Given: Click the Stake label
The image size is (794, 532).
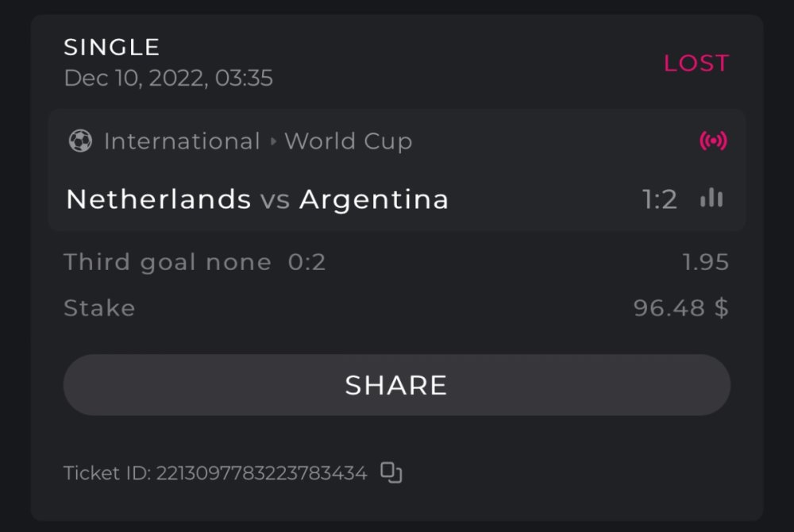Looking at the screenshot, I should coord(99,308).
